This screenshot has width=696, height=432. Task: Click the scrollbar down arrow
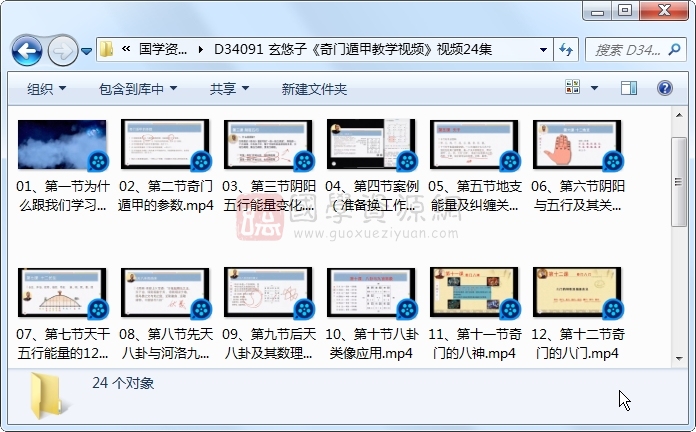click(x=679, y=359)
